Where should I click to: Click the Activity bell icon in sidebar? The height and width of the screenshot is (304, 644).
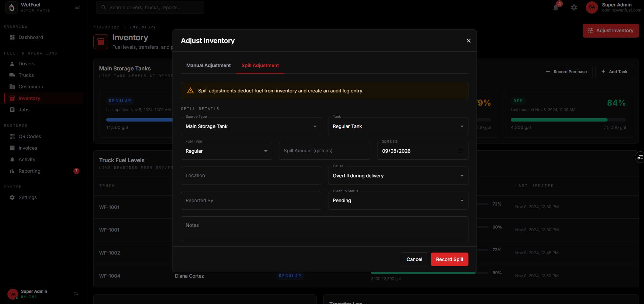coord(12,159)
